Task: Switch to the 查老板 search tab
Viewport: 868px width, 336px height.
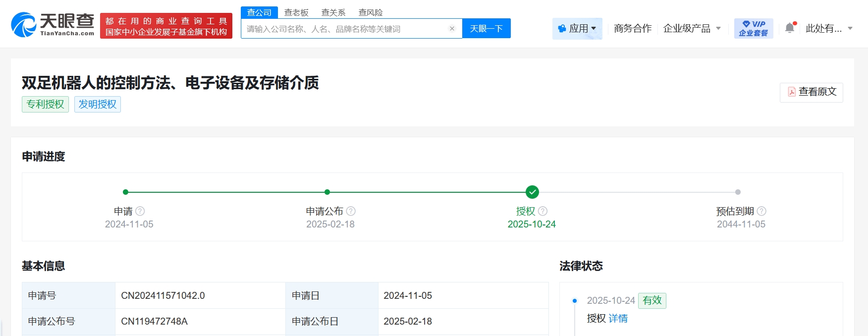Action: [296, 12]
